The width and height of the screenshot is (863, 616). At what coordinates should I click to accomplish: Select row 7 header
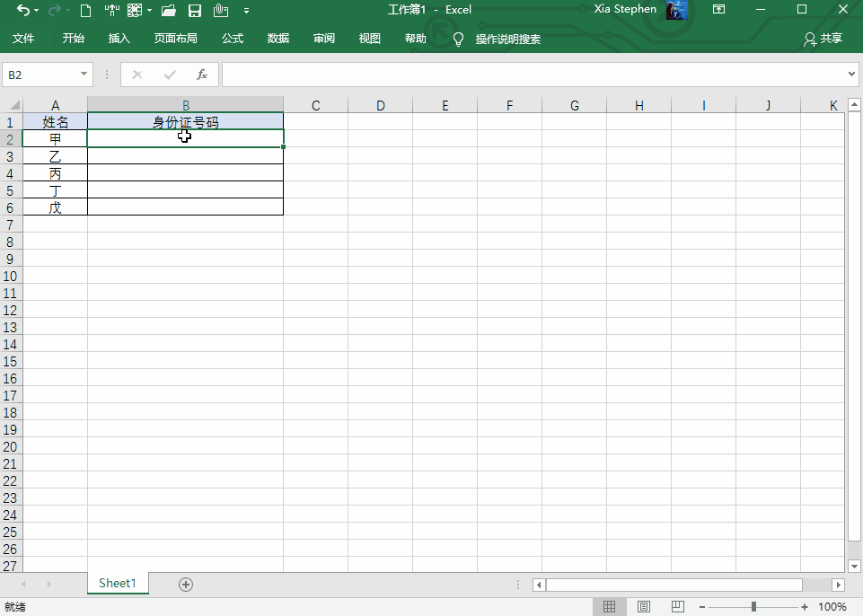click(11, 224)
